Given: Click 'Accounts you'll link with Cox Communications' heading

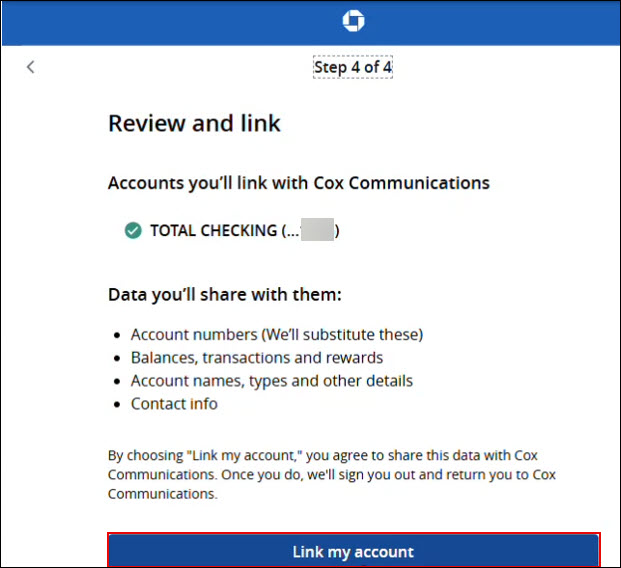Looking at the screenshot, I should coord(299,183).
